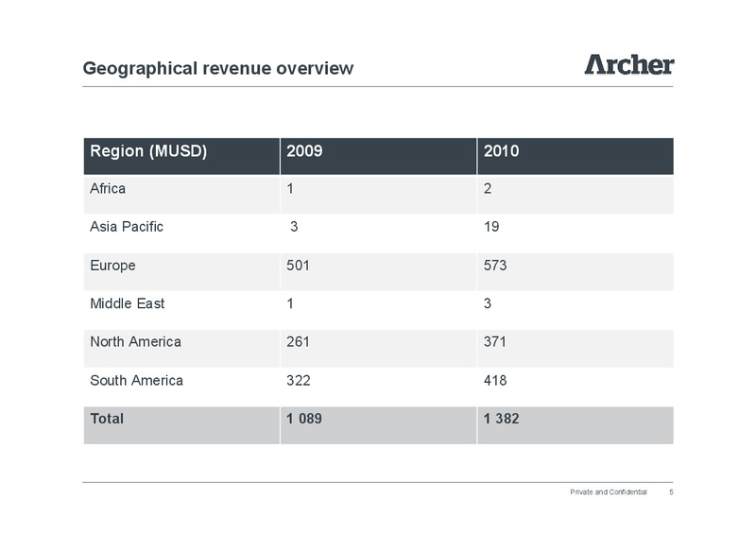Click North America 2010 value '371'
The height and width of the screenshot is (534, 756).
pos(495,341)
